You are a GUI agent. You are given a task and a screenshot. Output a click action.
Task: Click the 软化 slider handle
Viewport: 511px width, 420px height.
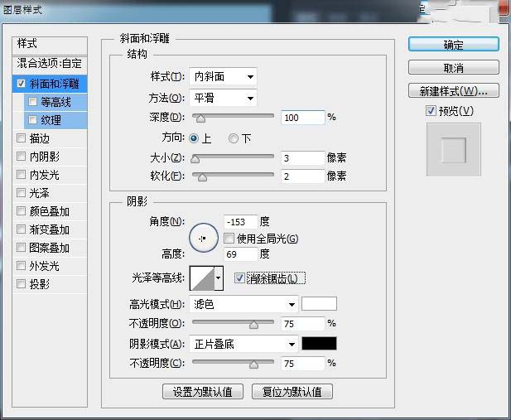pos(202,177)
